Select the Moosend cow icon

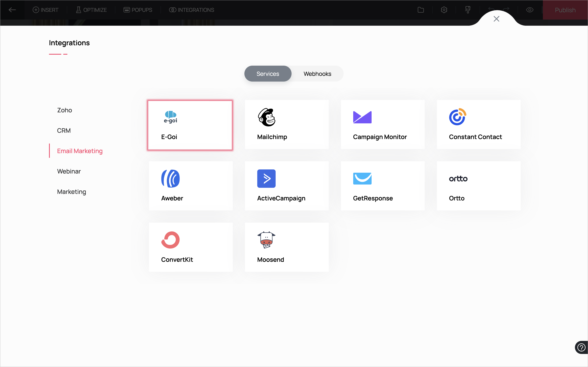tap(266, 240)
